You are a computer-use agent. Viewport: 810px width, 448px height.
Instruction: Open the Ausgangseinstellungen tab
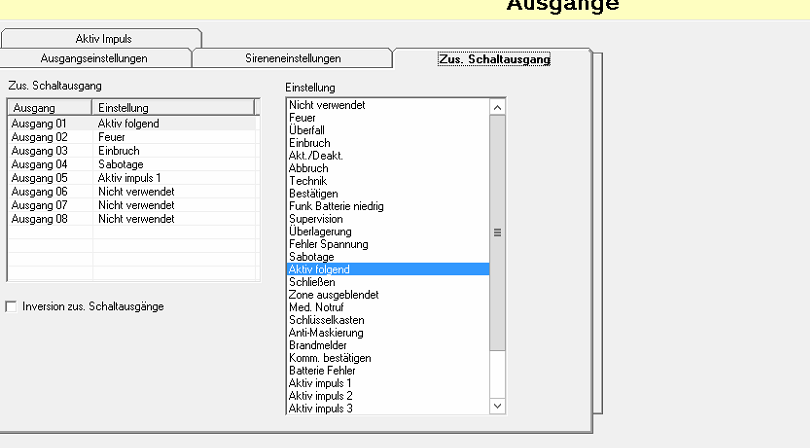94,58
